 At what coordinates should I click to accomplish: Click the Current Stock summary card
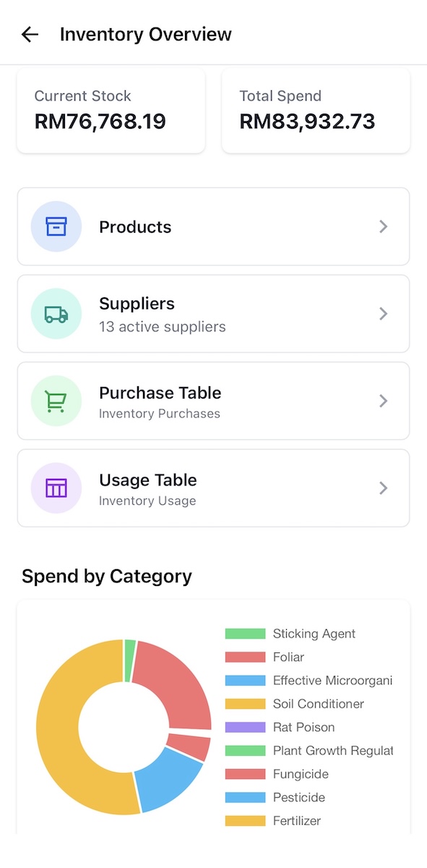pyautogui.click(x=111, y=110)
